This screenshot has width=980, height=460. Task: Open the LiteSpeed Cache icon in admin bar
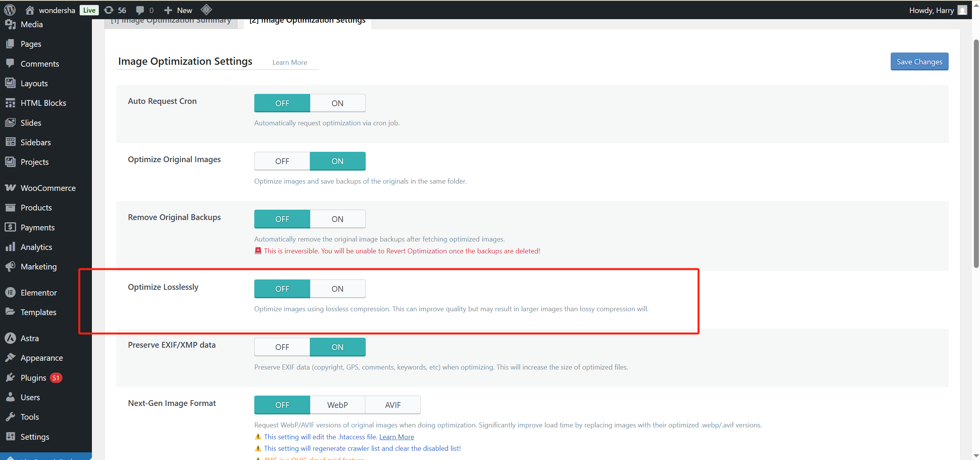pos(206,10)
